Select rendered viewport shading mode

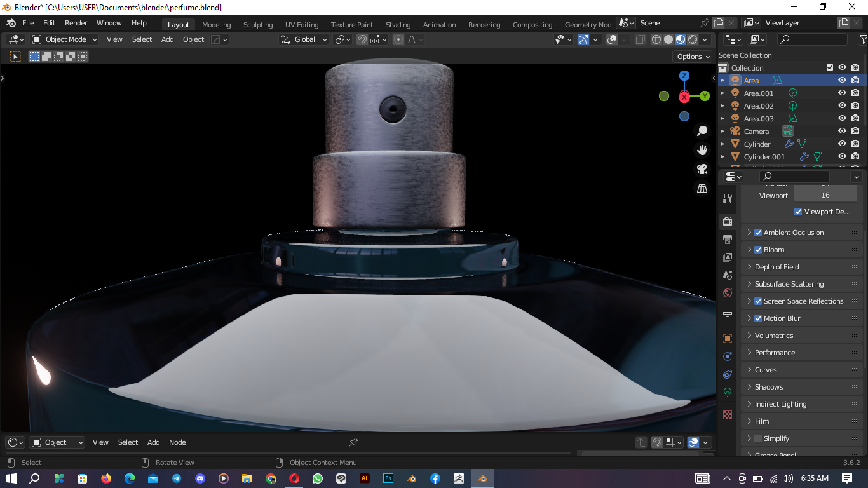[693, 39]
